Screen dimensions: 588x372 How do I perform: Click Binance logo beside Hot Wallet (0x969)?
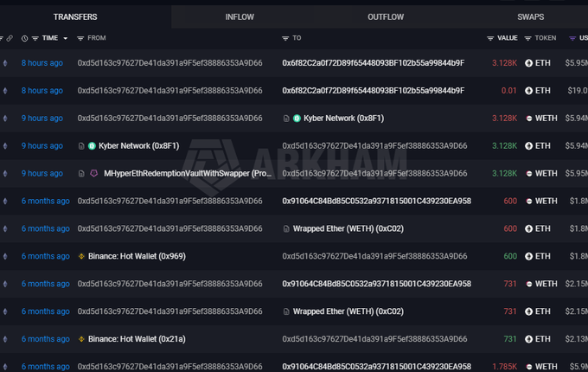click(x=81, y=256)
